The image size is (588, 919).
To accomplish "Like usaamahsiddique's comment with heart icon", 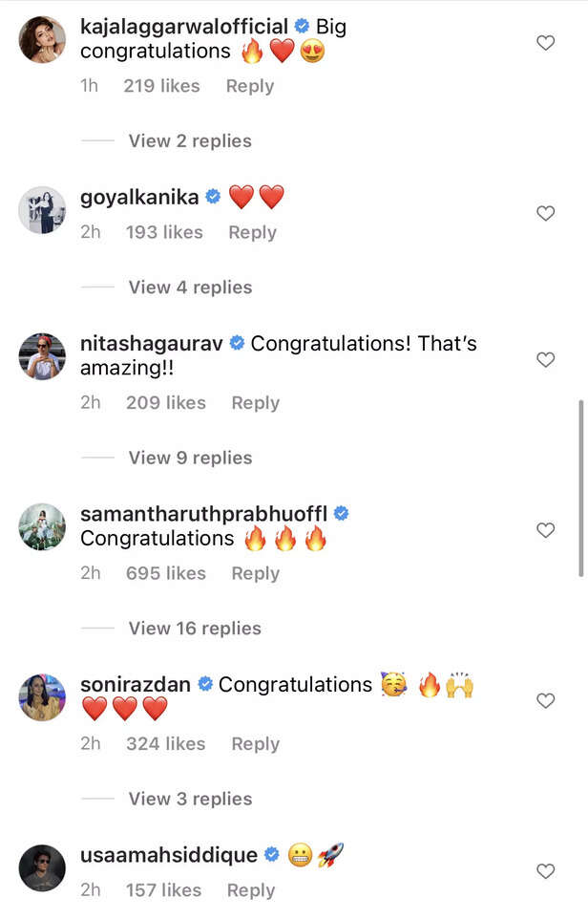I will [545, 871].
